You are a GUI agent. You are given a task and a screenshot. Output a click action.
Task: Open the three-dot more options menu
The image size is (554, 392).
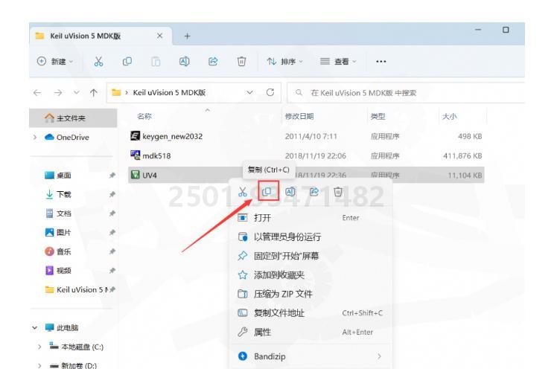coord(381,62)
